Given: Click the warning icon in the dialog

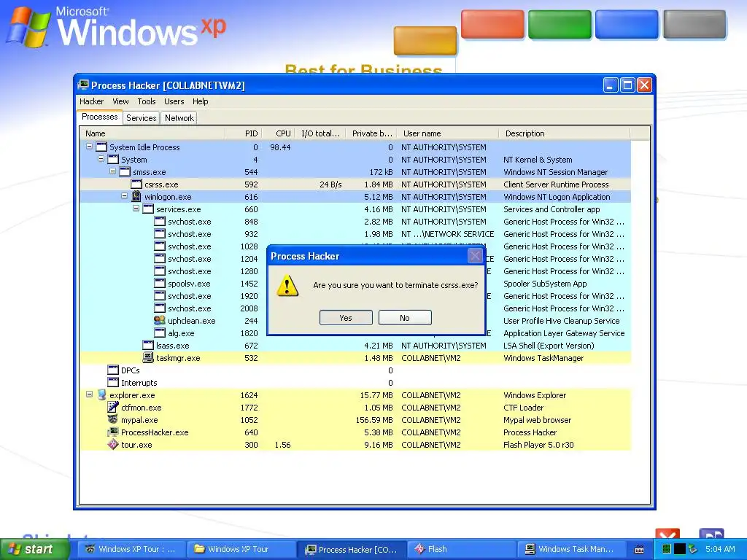Looking at the screenshot, I should click(x=287, y=286).
